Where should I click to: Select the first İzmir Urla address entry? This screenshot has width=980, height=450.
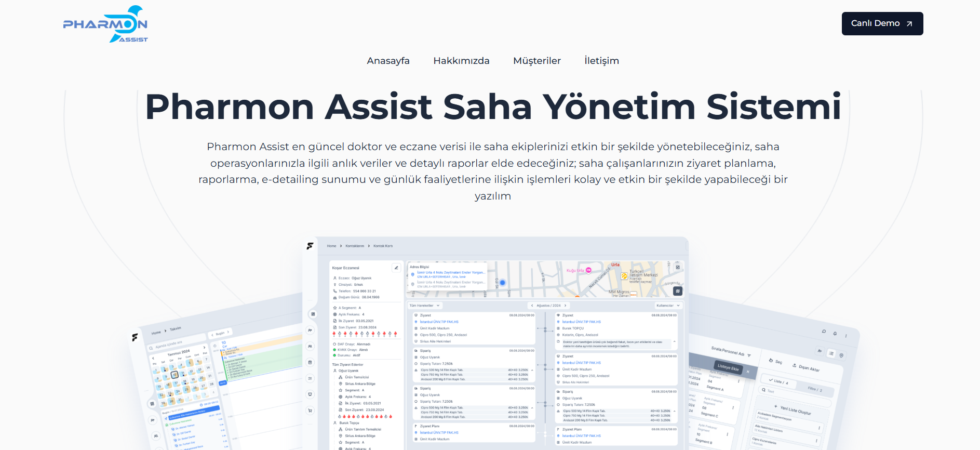449,274
